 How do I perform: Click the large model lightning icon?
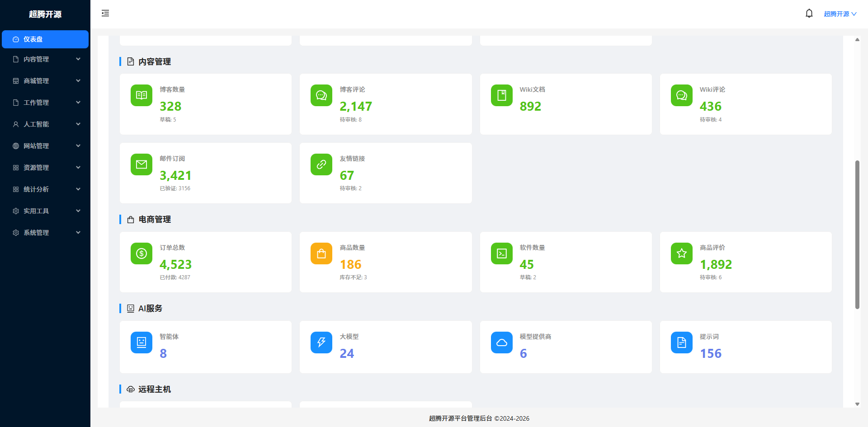(321, 343)
